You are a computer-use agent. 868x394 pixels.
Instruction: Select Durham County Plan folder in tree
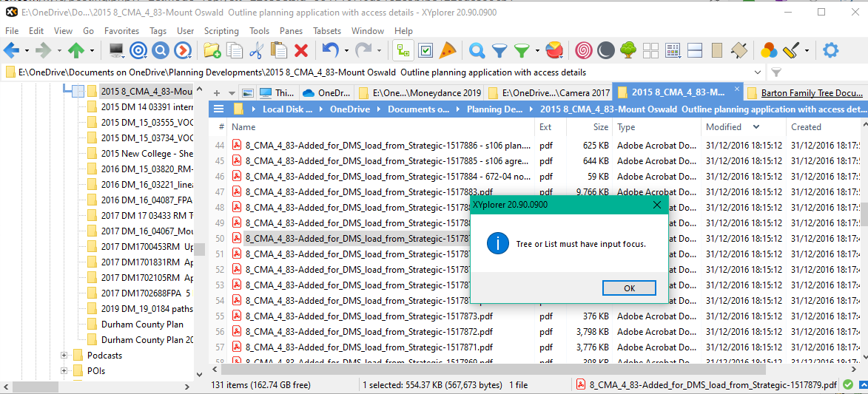[142, 325]
